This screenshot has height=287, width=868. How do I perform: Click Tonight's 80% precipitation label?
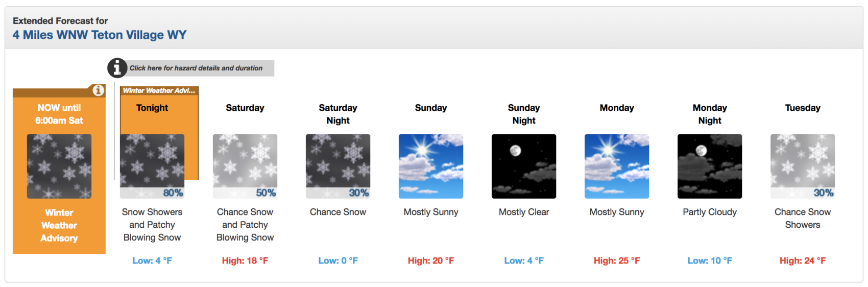pyautogui.click(x=173, y=193)
